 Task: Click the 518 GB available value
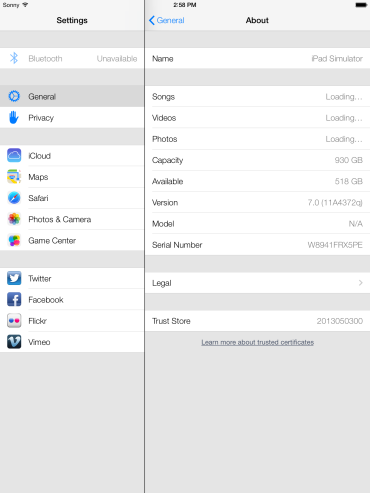click(x=349, y=181)
